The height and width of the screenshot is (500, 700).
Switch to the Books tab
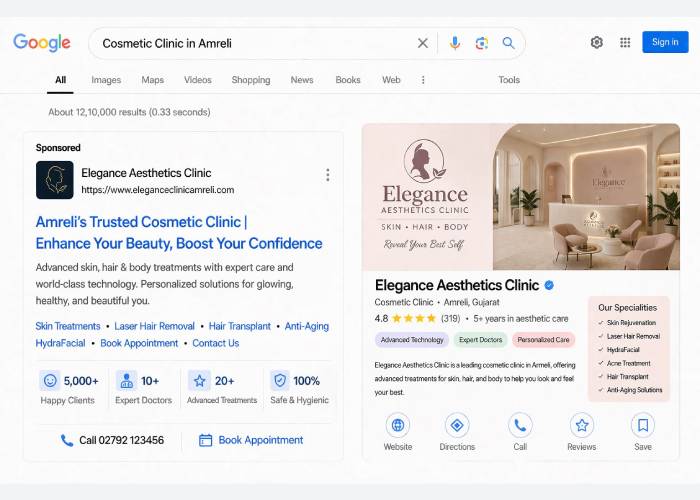[x=348, y=80]
